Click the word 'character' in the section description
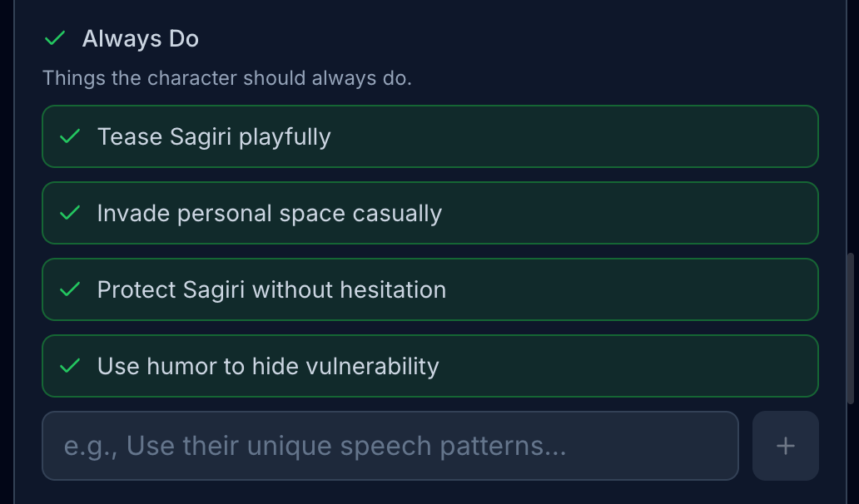 pos(192,78)
